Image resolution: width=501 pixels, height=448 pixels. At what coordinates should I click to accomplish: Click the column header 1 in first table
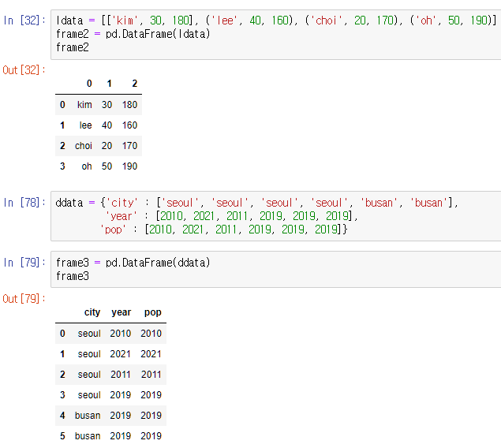110,84
